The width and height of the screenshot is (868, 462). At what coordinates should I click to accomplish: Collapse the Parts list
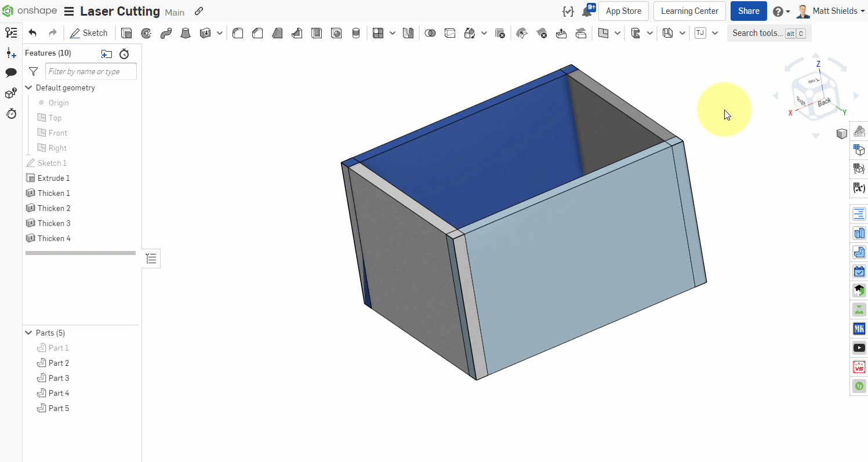coord(28,333)
